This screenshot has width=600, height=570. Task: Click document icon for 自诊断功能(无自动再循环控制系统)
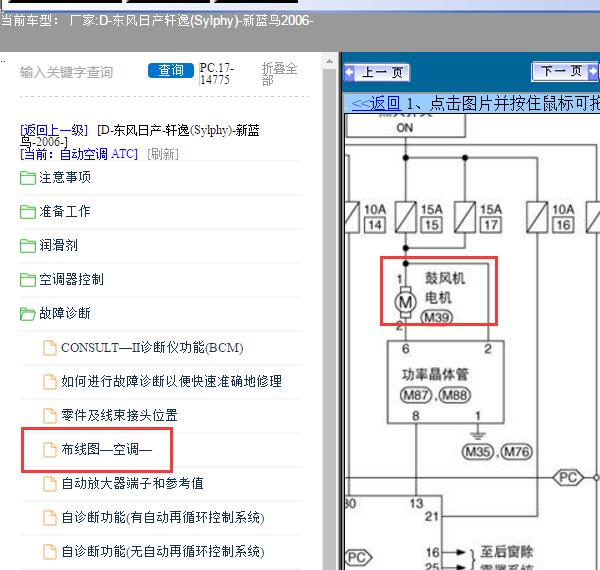tap(50, 552)
